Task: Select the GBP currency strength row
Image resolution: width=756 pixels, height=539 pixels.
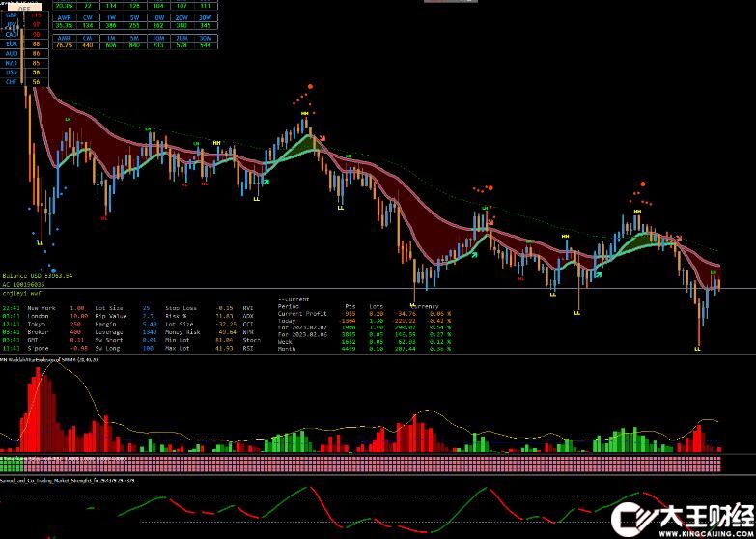Action: (24, 15)
